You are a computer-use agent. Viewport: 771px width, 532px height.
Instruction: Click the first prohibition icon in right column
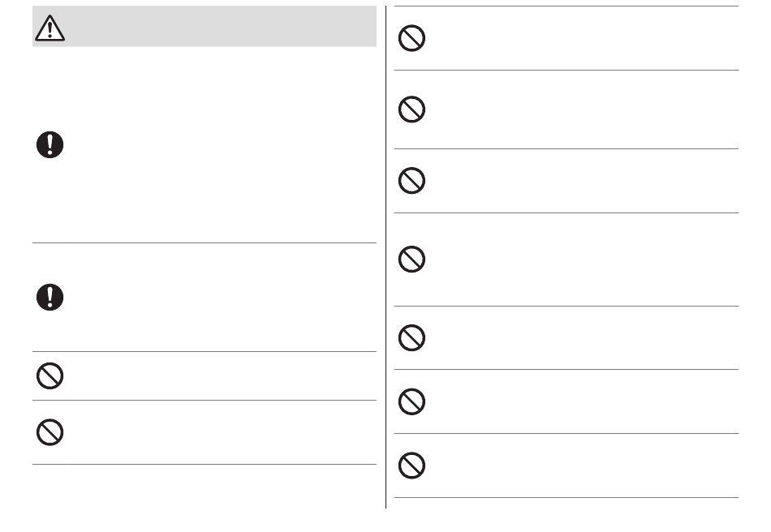click(x=412, y=38)
